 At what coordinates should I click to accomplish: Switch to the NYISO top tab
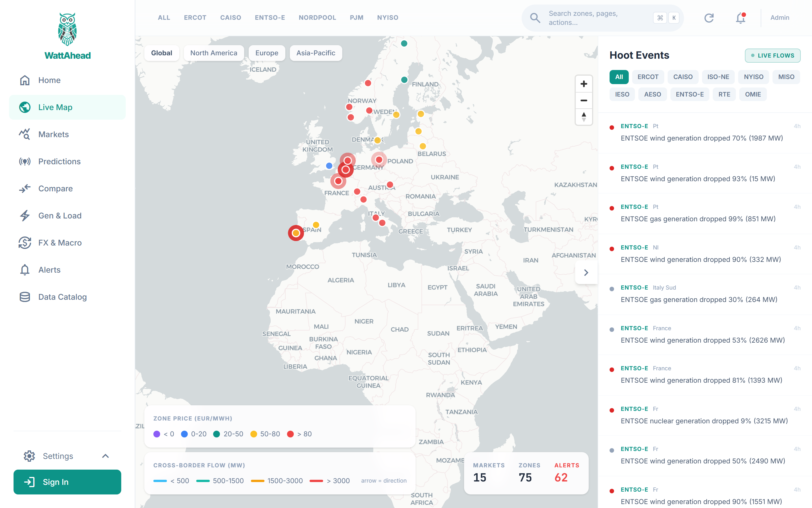(388, 18)
